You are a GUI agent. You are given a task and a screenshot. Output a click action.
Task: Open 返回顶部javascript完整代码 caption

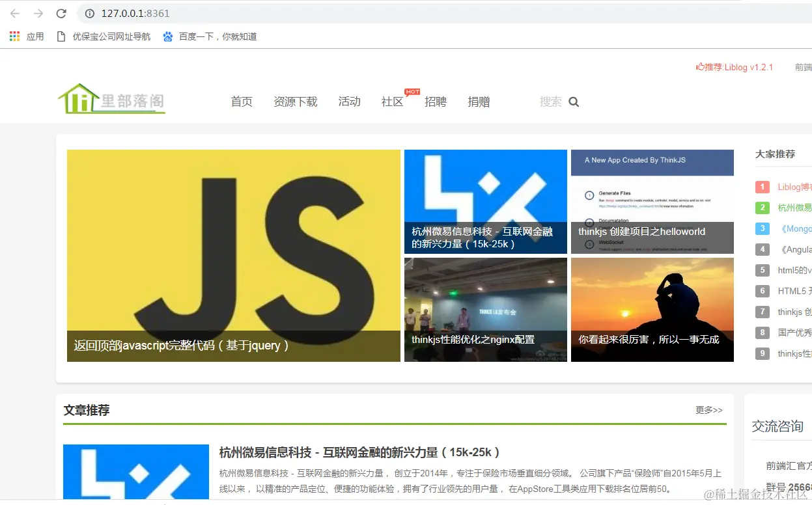(x=182, y=346)
